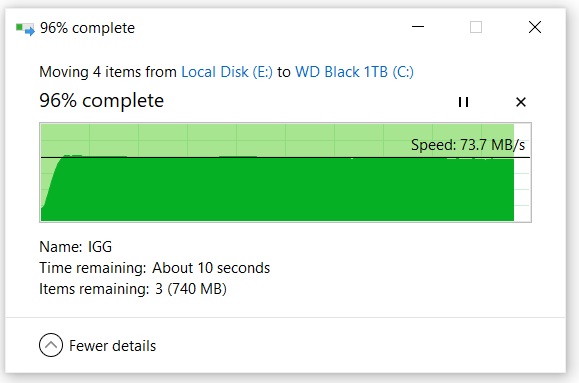
Task: Click the Speed: 73.7 MB/s label
Action: (x=468, y=145)
